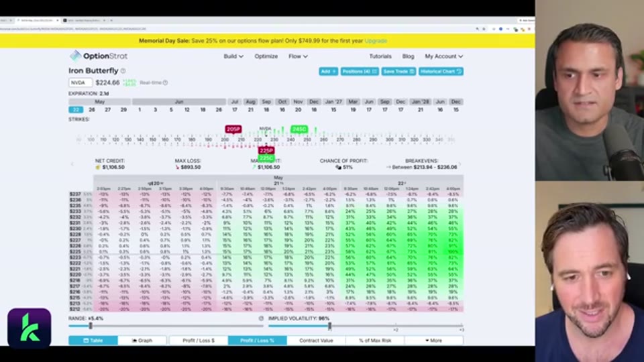Select the June 1 expiration
This screenshot has width=644, height=362.
pos(140,109)
